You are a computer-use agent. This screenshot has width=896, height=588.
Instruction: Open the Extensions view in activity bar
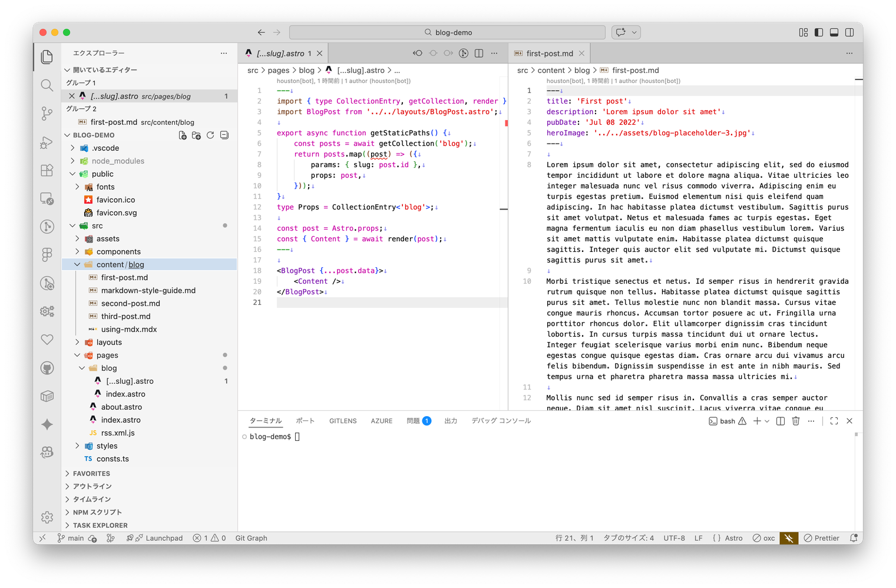[47, 170]
